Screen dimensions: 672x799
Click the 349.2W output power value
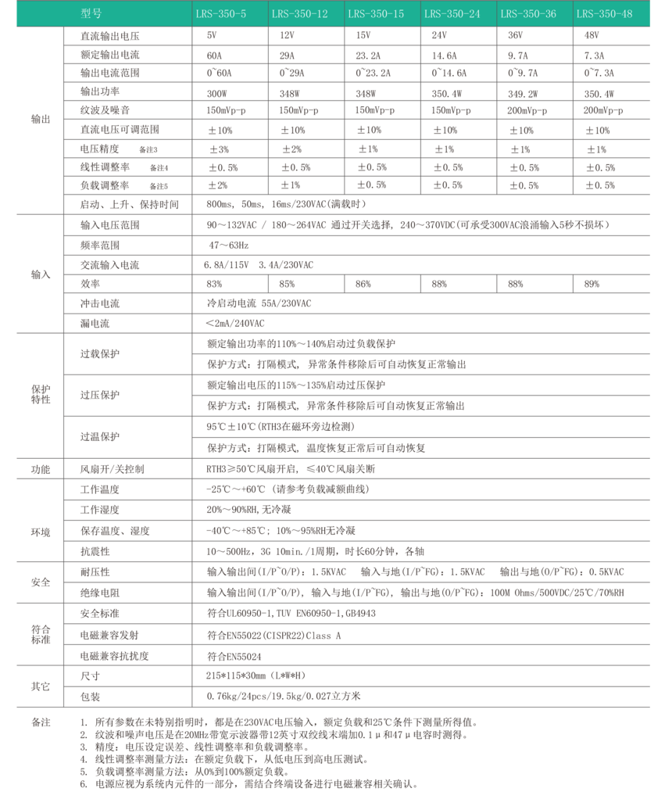pos(522,94)
